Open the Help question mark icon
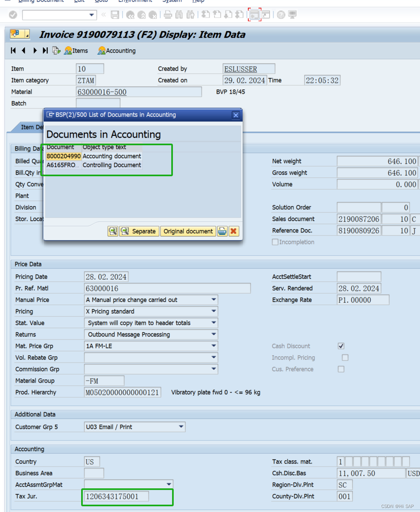The height and width of the screenshot is (512, 420). tap(281, 15)
